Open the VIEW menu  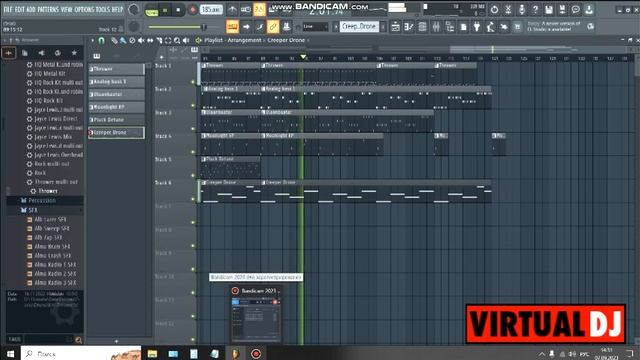[67, 9]
